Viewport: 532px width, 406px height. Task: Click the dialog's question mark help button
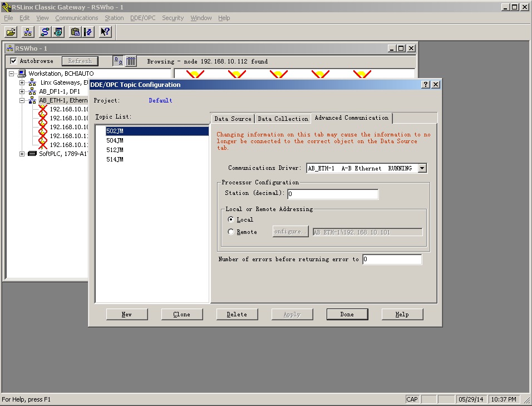(426, 85)
